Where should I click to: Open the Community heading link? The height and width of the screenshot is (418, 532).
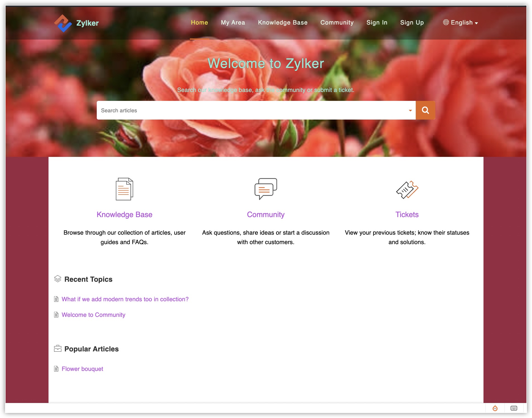tap(266, 215)
